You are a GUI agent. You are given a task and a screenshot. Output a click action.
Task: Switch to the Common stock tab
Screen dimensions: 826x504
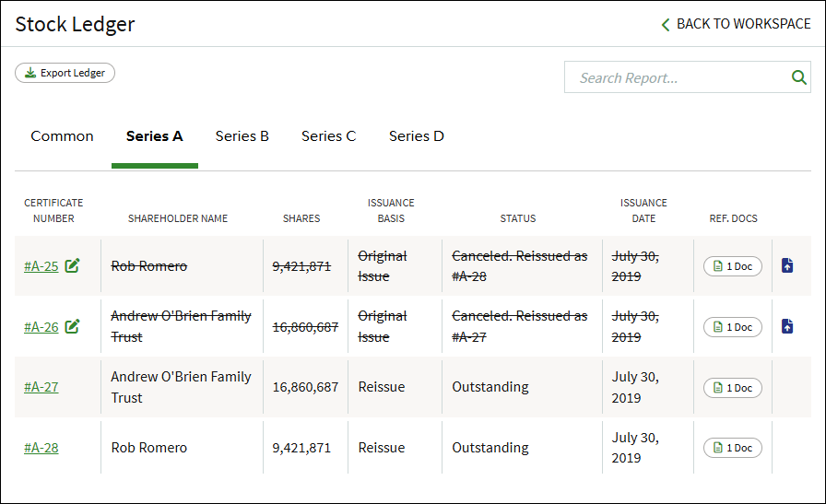[62, 135]
